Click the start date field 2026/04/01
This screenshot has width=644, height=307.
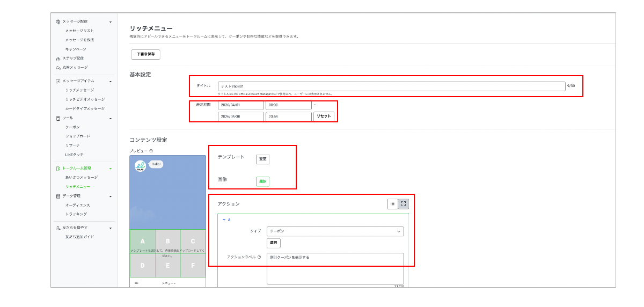point(240,106)
